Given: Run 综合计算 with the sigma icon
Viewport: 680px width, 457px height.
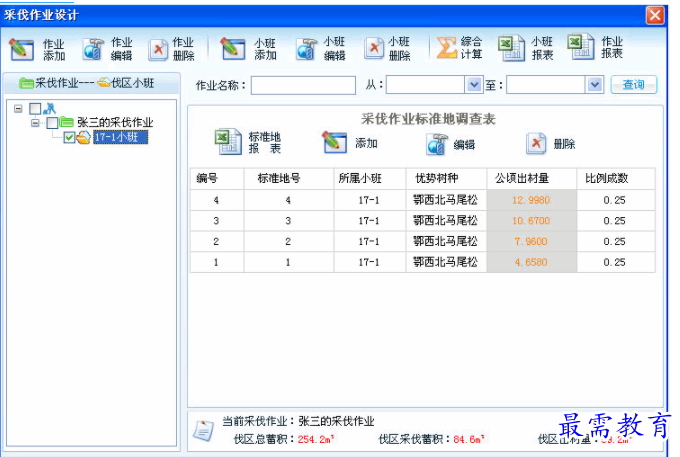Looking at the screenshot, I should click(447, 48).
